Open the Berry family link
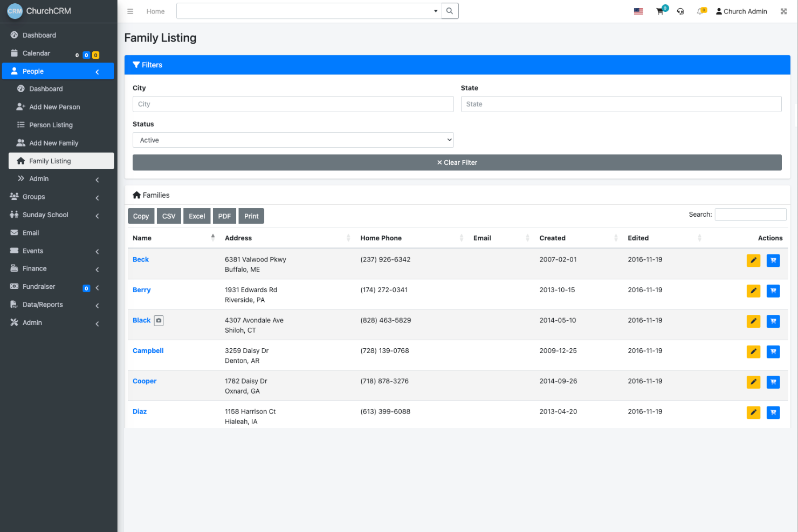 coord(141,289)
